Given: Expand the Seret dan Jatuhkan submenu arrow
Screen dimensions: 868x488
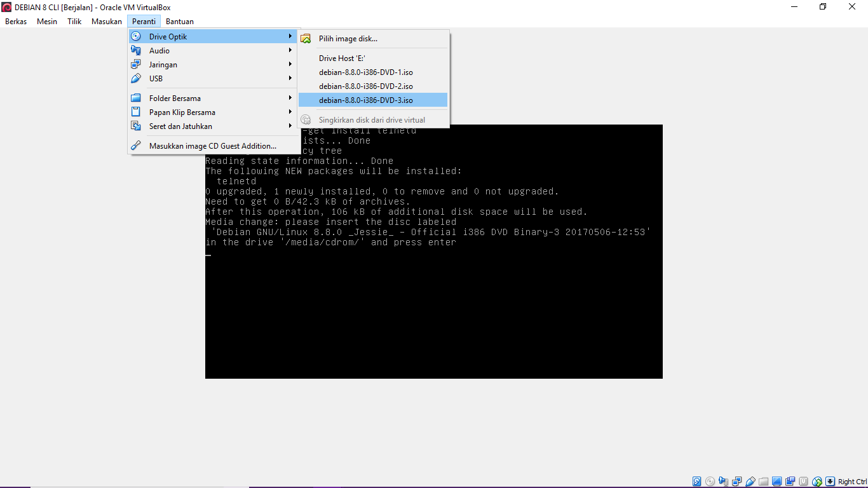Looking at the screenshot, I should pos(290,126).
